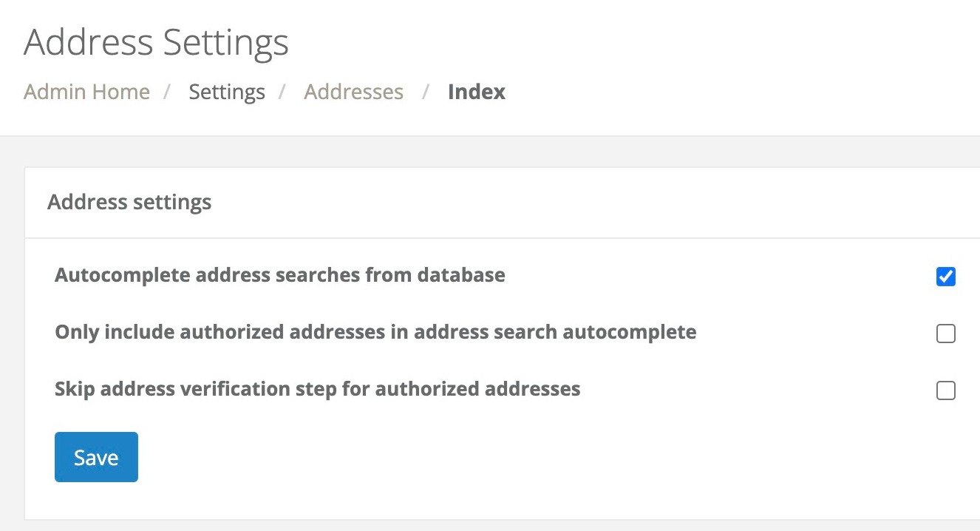The height and width of the screenshot is (531, 980).
Task: Click the large Address Settings page title
Action: tap(156, 42)
